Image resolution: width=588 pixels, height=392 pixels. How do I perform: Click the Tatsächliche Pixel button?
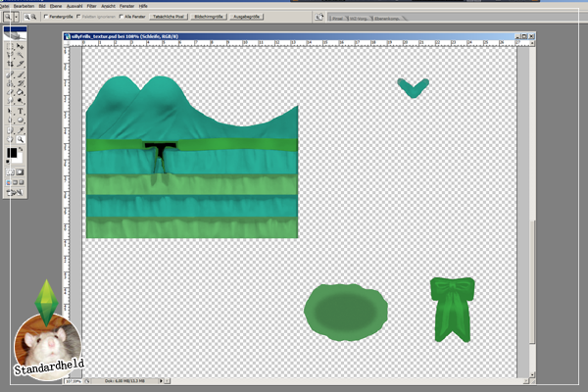(x=169, y=17)
